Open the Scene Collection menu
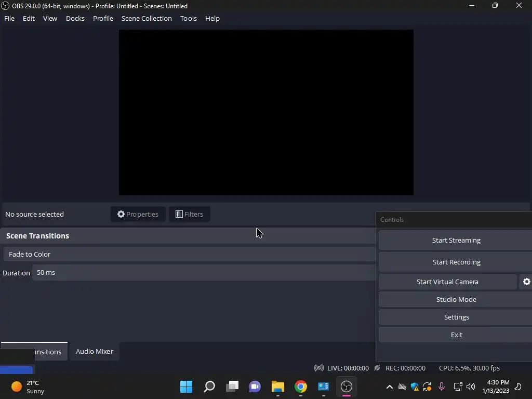The height and width of the screenshot is (399, 532). pyautogui.click(x=147, y=18)
